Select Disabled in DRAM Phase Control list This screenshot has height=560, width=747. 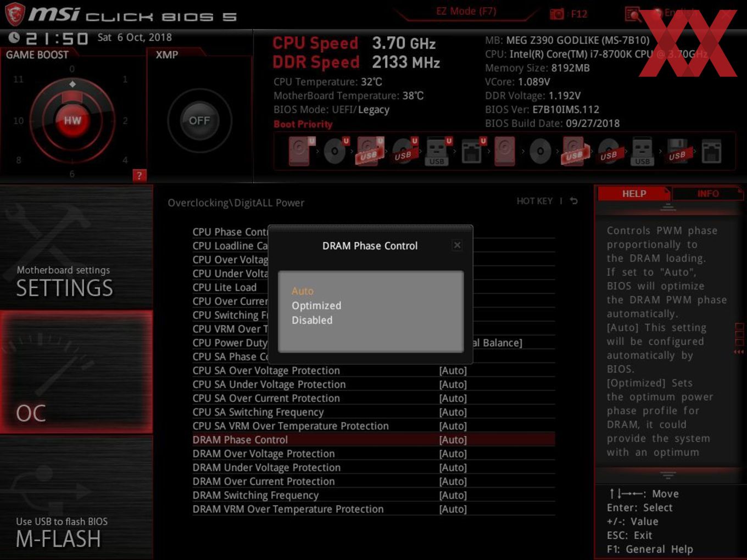312,320
